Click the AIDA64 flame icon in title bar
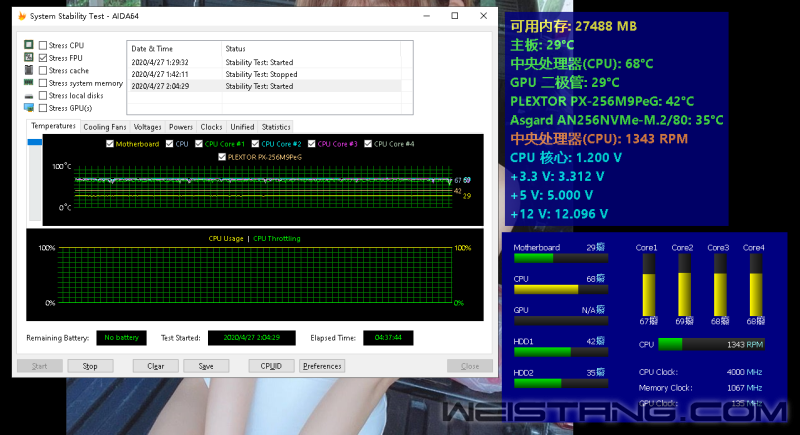800x435 pixels. pos(22,16)
